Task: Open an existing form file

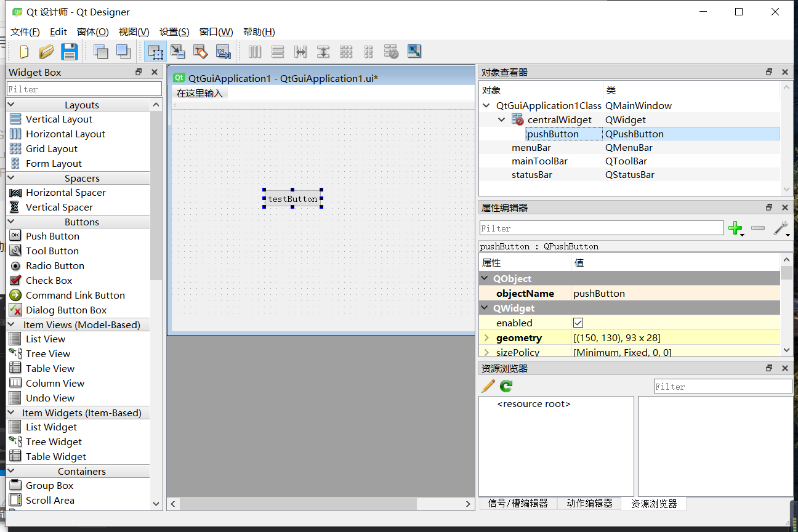Action: 47,52
